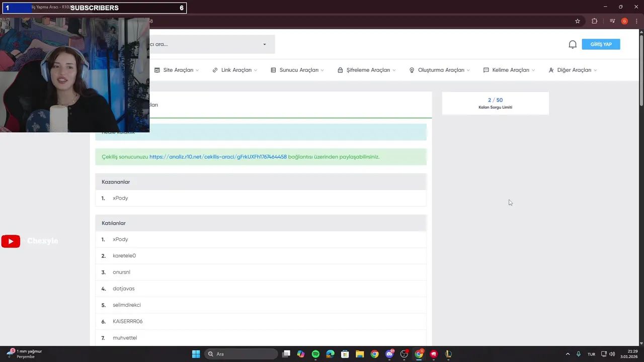The width and height of the screenshot is (644, 362).
Task: Open the analiz.r10.net giveaway result link
Action: coord(218,157)
